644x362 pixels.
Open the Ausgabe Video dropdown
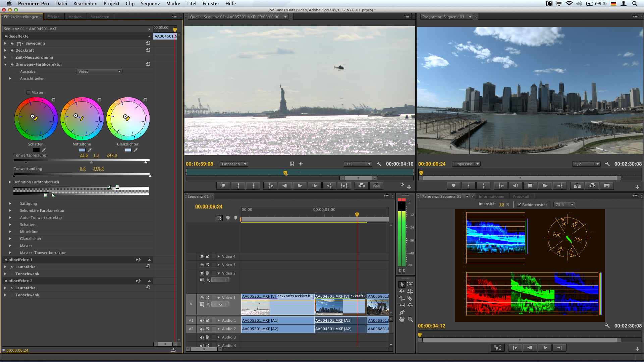(x=99, y=71)
